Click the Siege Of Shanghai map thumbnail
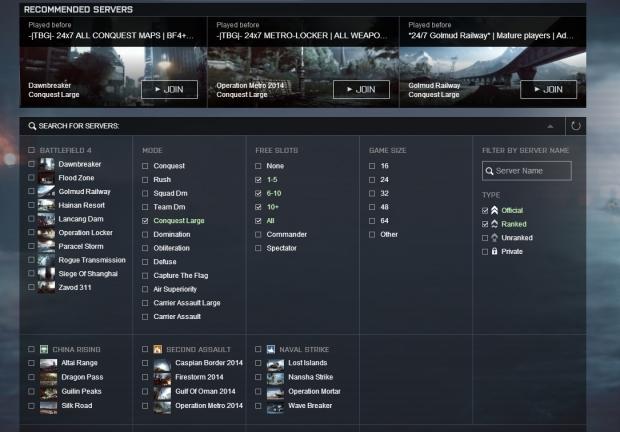The height and width of the screenshot is (432, 620). 46,274
